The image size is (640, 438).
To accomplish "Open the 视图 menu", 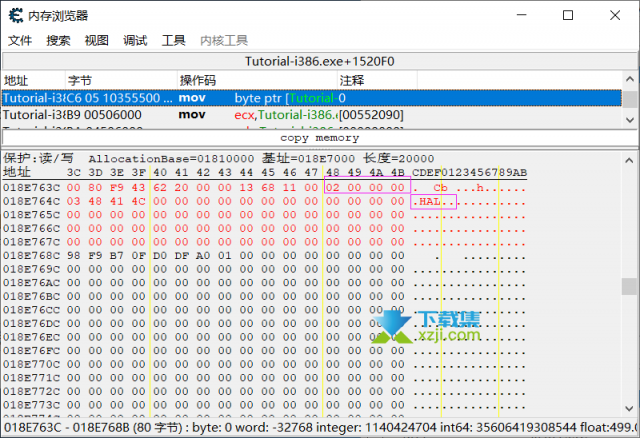I will (x=97, y=40).
